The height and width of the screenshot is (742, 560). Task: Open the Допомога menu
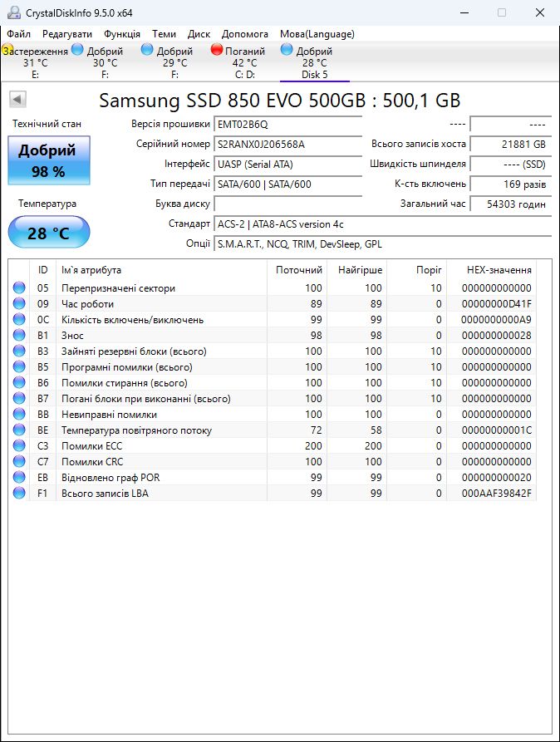coord(245,34)
